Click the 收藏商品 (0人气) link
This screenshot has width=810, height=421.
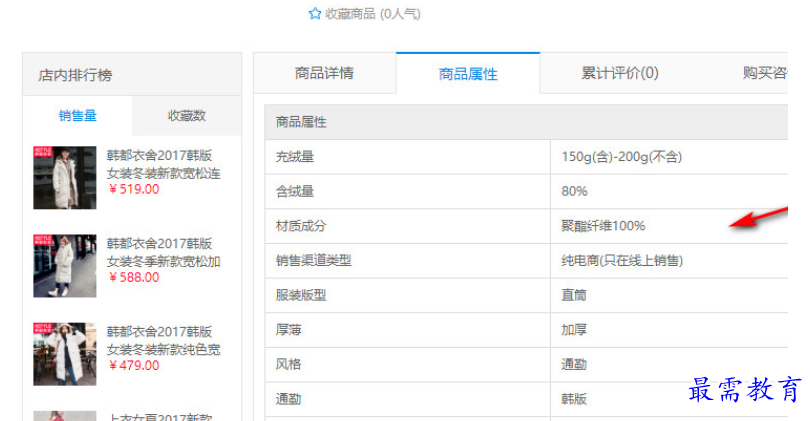372,14
